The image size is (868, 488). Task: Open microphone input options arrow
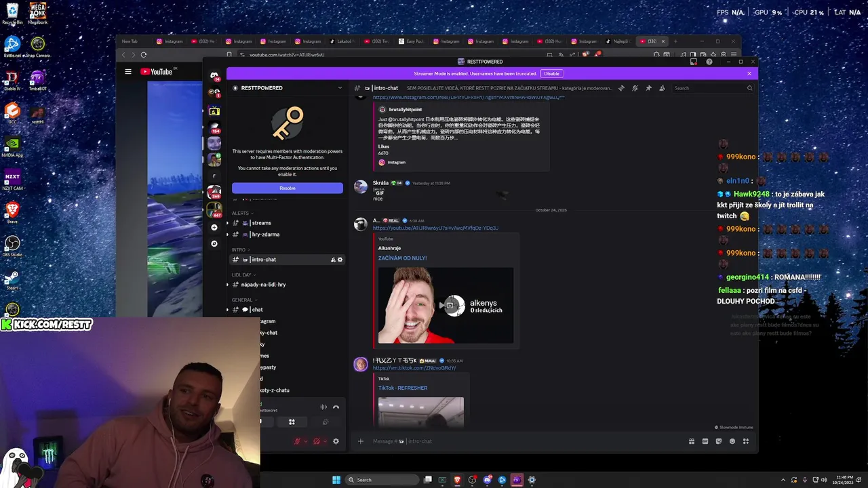click(305, 441)
